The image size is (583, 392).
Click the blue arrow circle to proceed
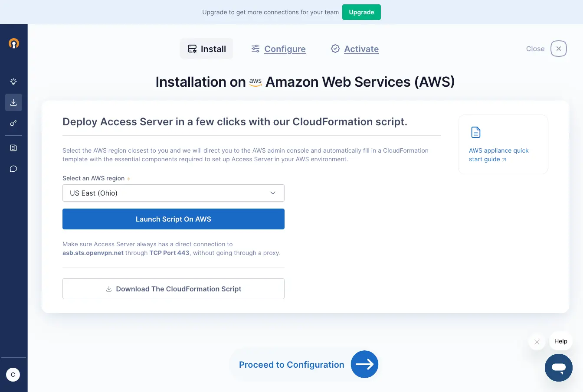pyautogui.click(x=364, y=364)
